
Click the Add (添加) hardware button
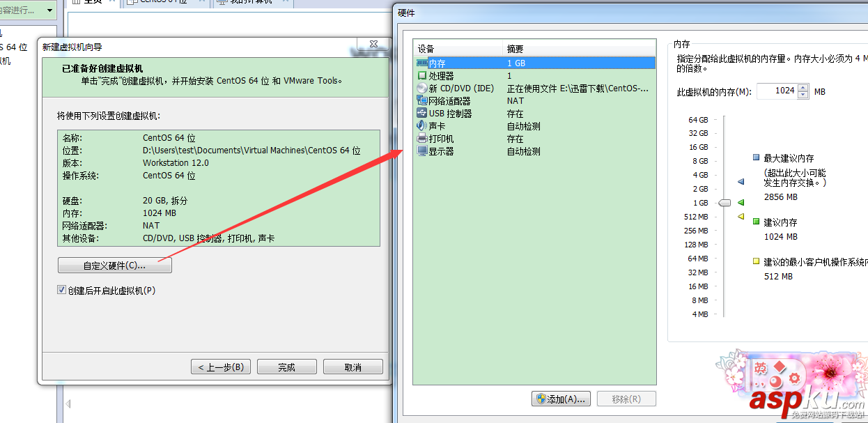[x=561, y=399]
